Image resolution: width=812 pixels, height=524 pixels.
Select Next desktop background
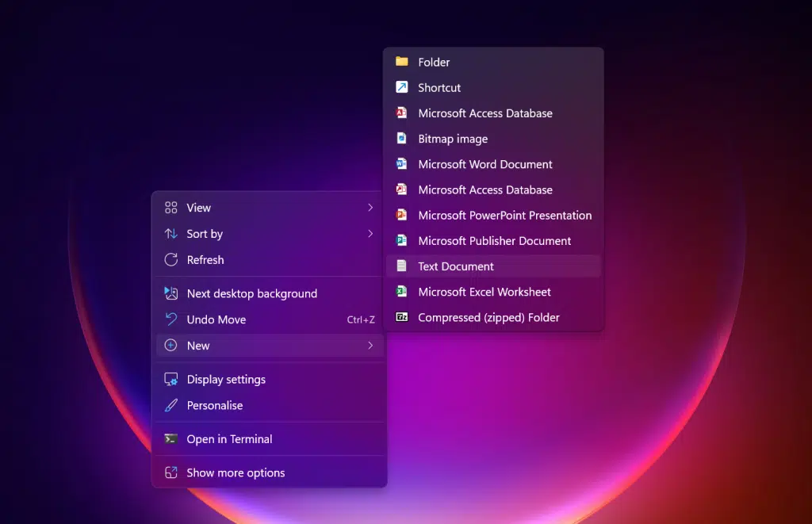click(x=251, y=293)
